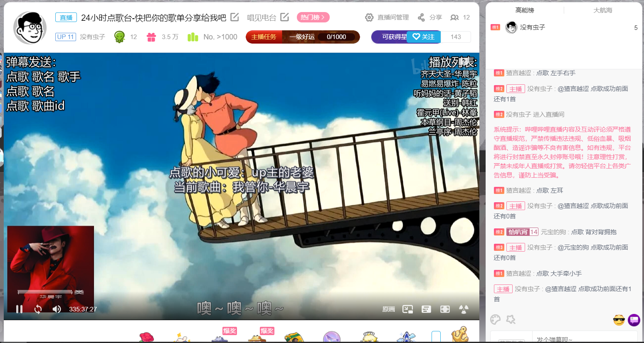Switch to the 高能榜 tab
Image resolution: width=644 pixels, height=343 pixels.
point(525,10)
